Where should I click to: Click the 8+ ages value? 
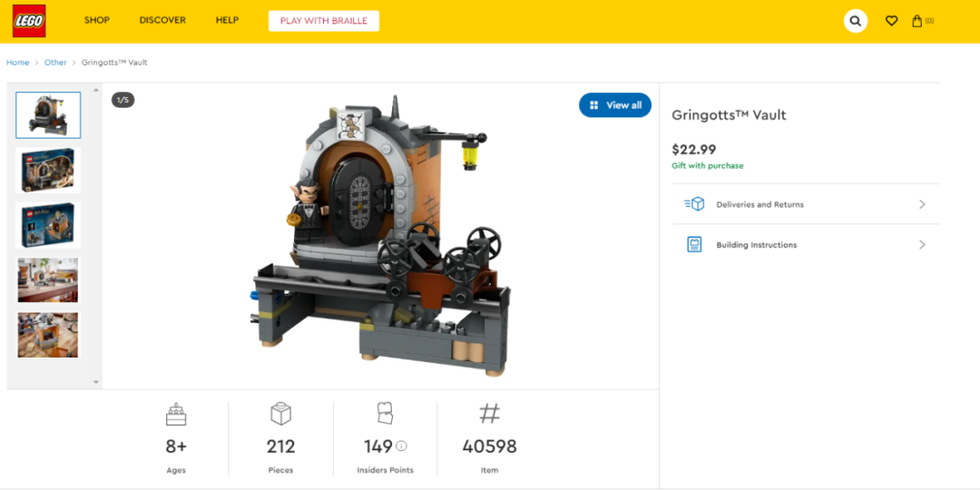click(176, 446)
